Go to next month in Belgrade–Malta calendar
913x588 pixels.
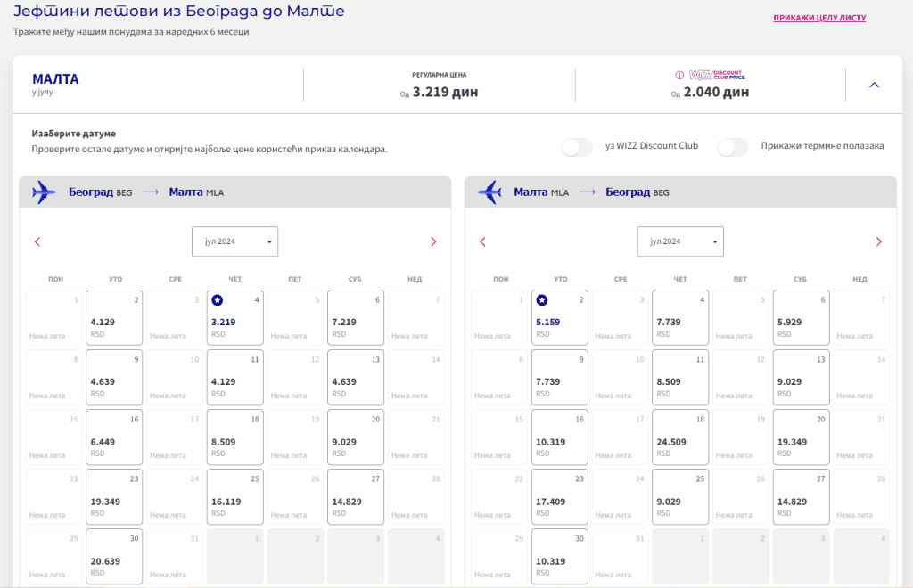pyautogui.click(x=433, y=242)
